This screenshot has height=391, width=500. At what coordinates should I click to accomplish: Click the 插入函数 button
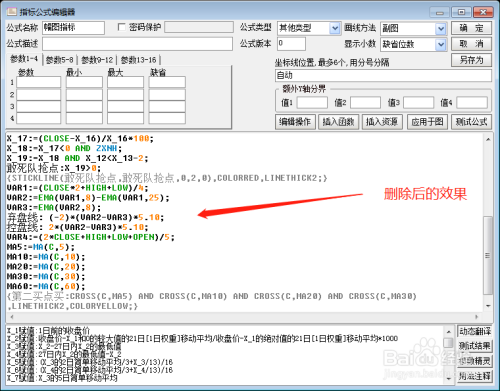pos(338,122)
